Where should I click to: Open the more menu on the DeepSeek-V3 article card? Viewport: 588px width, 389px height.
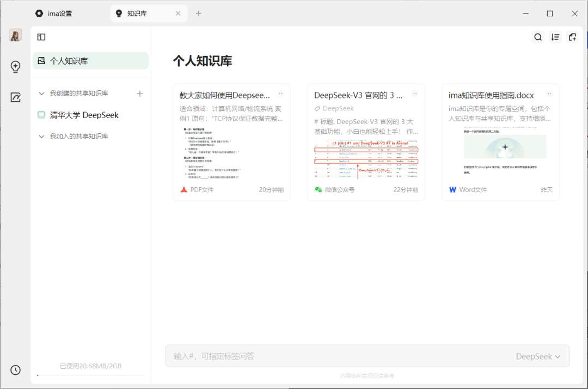[x=414, y=92]
